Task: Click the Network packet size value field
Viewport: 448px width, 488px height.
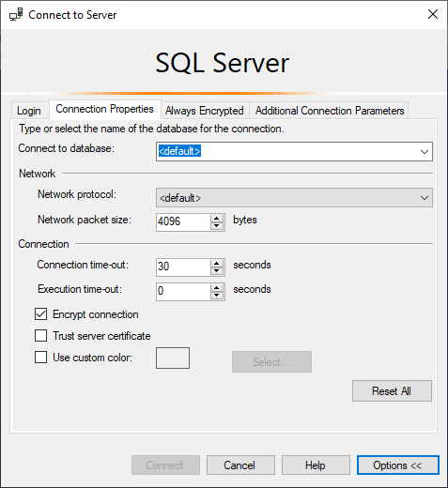Action: pos(183,222)
